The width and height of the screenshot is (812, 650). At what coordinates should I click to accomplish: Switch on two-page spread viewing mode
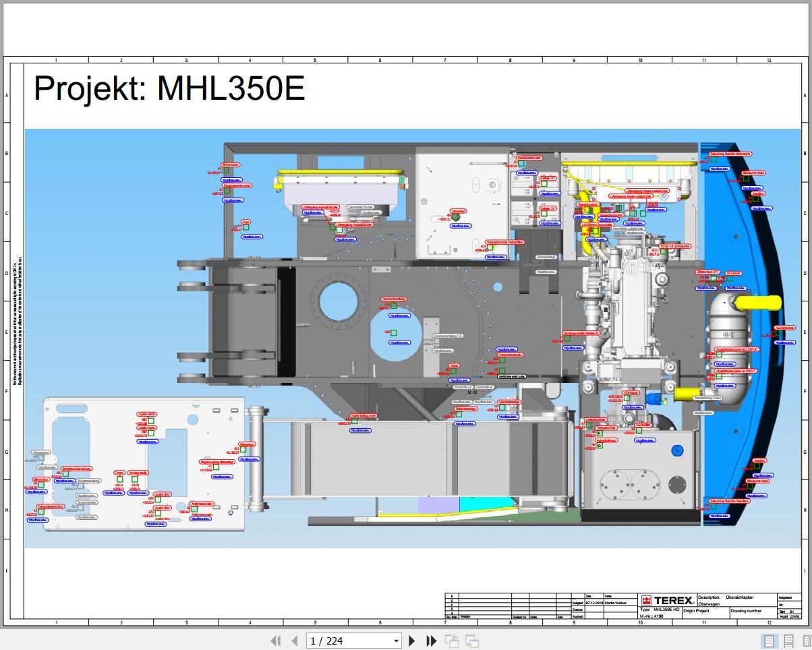807,641
